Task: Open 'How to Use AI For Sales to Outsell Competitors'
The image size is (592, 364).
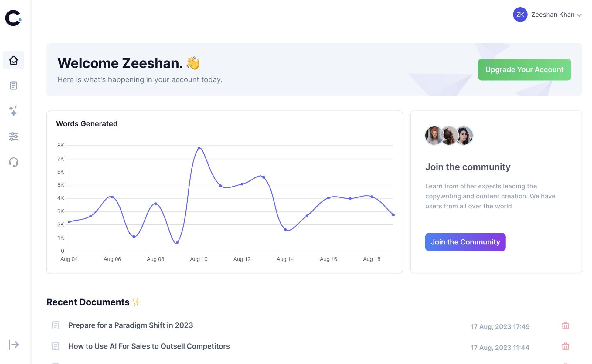Action: pyautogui.click(x=149, y=346)
